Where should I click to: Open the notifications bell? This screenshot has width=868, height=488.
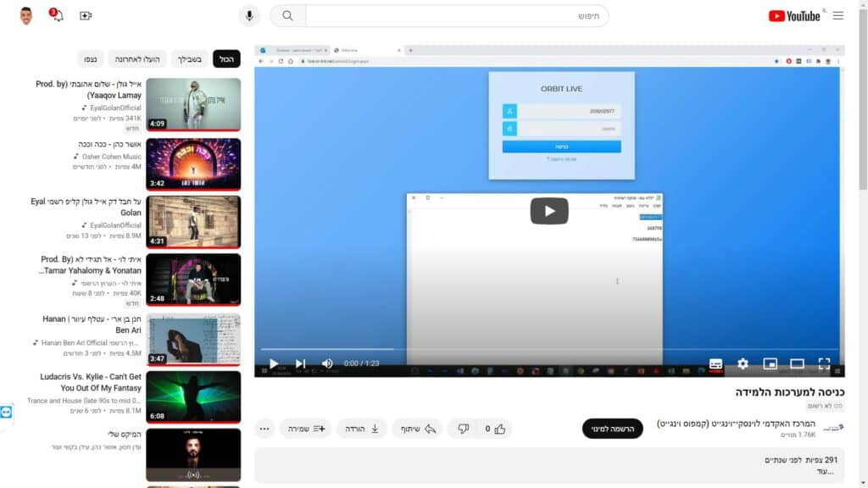(57, 16)
